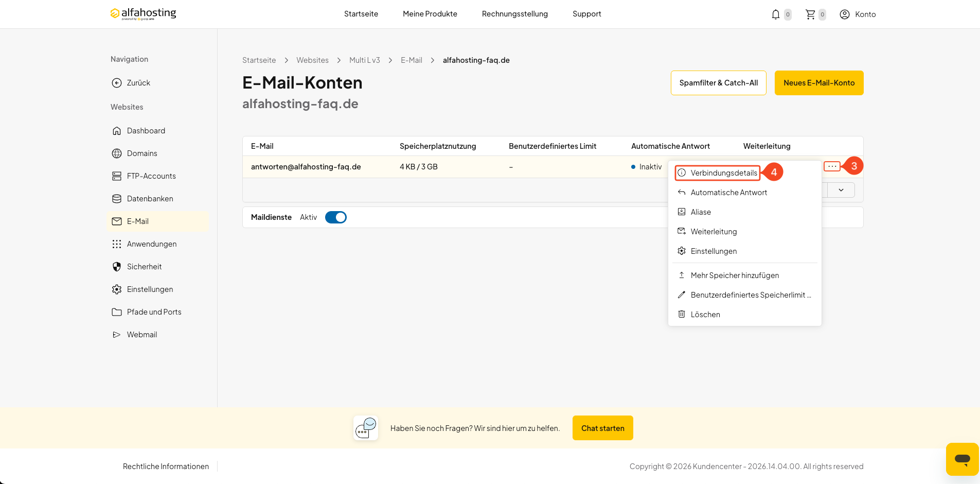Click the chat bubbles illustration in banner
The width and height of the screenshot is (980, 484).
pyautogui.click(x=366, y=428)
